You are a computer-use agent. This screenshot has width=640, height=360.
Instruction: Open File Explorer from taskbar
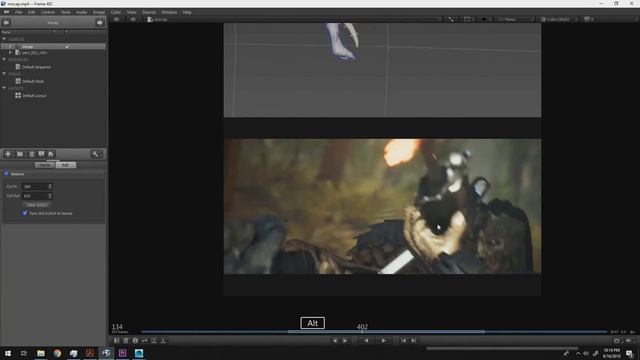click(41, 353)
